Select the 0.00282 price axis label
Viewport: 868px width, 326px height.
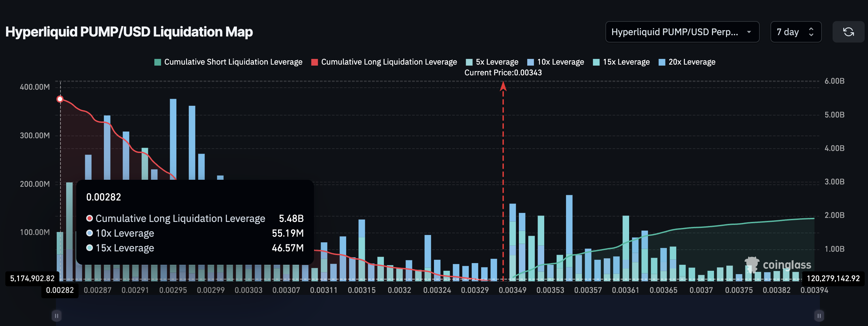[60, 290]
